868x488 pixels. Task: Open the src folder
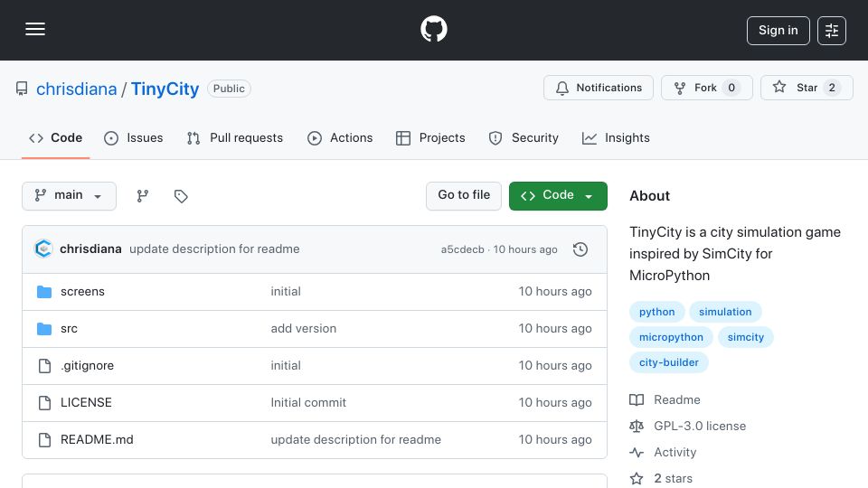point(69,329)
